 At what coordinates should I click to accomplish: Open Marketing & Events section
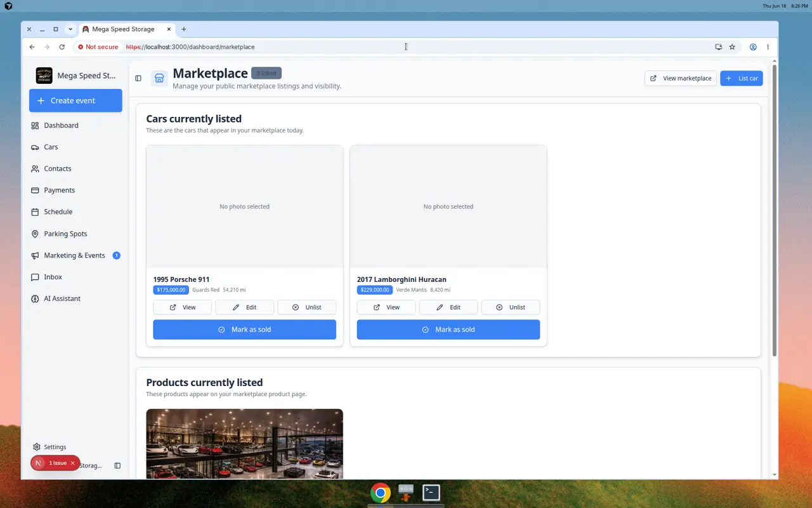pyautogui.click(x=74, y=255)
